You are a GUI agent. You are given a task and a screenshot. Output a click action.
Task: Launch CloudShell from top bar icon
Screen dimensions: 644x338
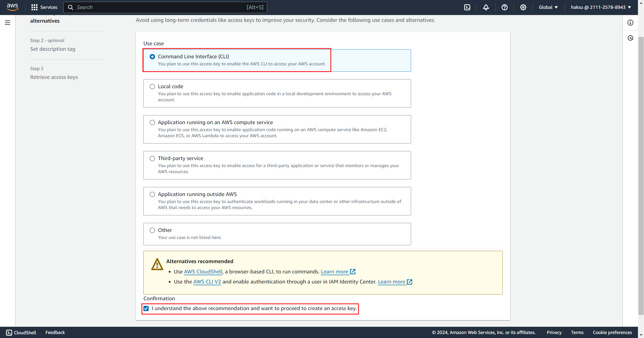coord(467,7)
